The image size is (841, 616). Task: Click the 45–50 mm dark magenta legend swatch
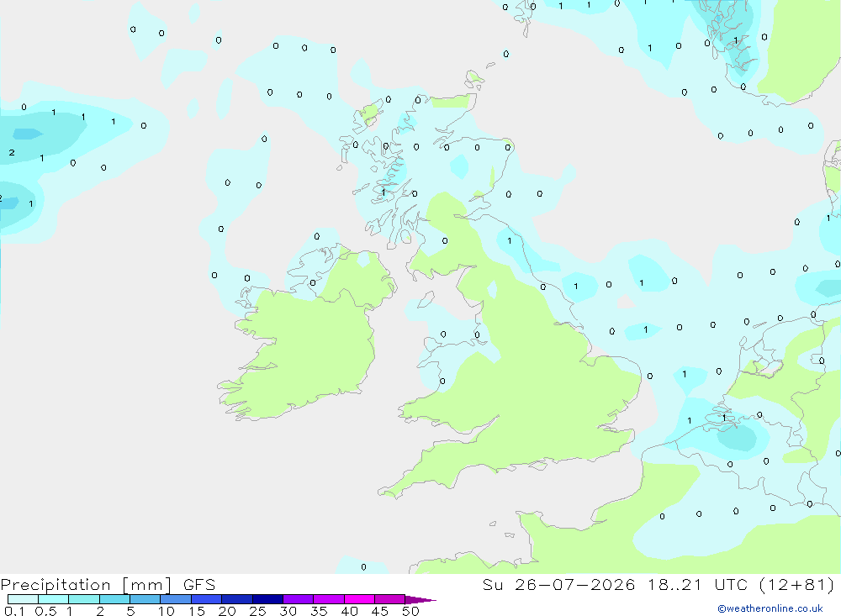pos(389,599)
